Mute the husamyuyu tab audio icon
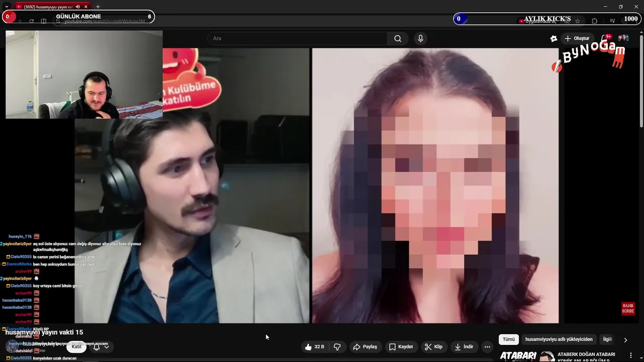The width and height of the screenshot is (644, 362). click(77, 7)
